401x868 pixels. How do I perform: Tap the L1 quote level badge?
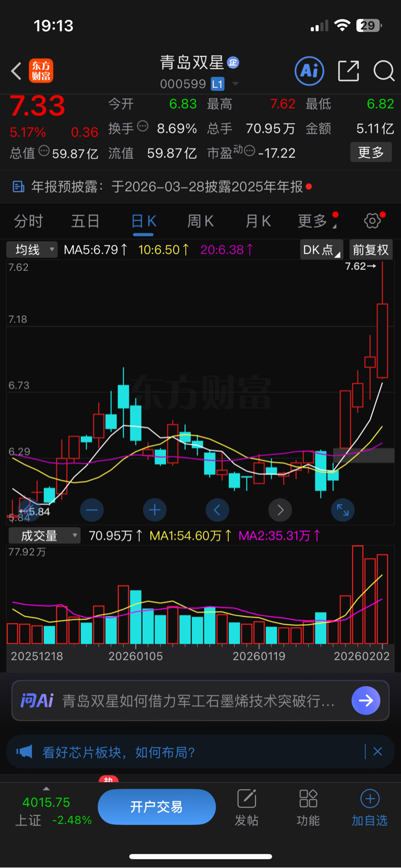point(217,84)
